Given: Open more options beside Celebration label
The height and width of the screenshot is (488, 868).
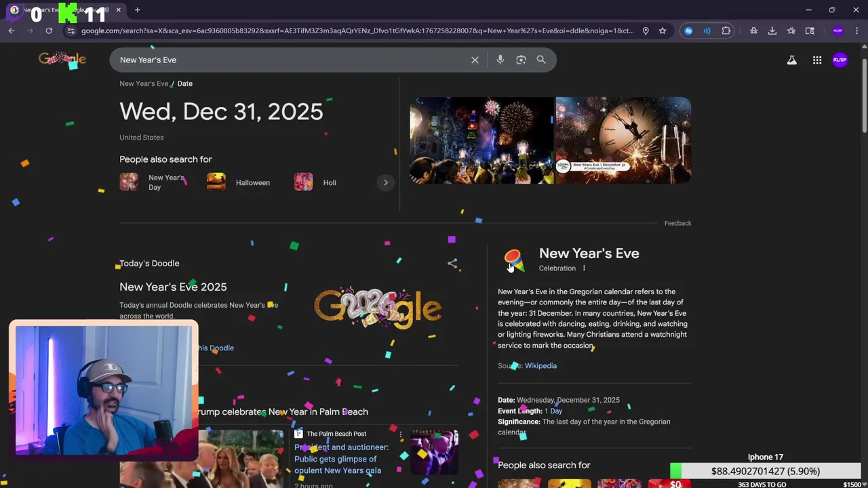Looking at the screenshot, I should pos(584,268).
